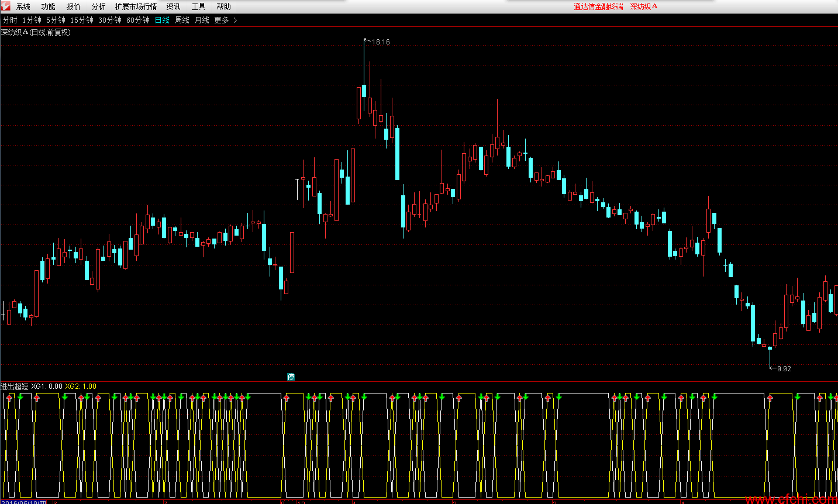This screenshot has height=504, width=838.
Task: Click the 停 suspension marker icon
Action: pyautogui.click(x=291, y=377)
